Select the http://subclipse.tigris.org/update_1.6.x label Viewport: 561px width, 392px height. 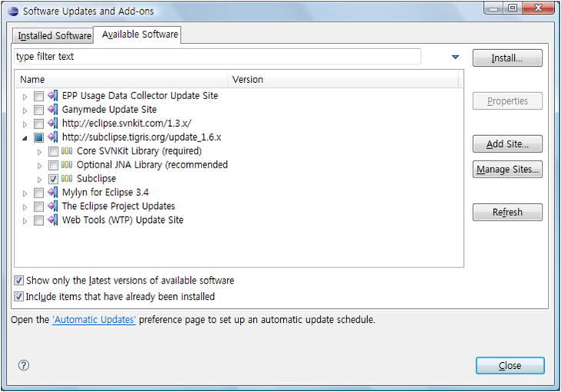tap(142, 137)
